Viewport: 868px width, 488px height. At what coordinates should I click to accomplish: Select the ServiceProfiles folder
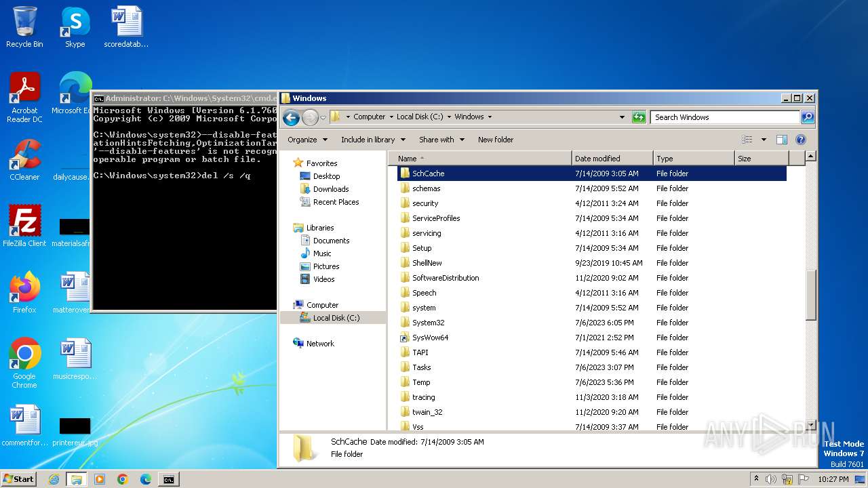pyautogui.click(x=591, y=218)
